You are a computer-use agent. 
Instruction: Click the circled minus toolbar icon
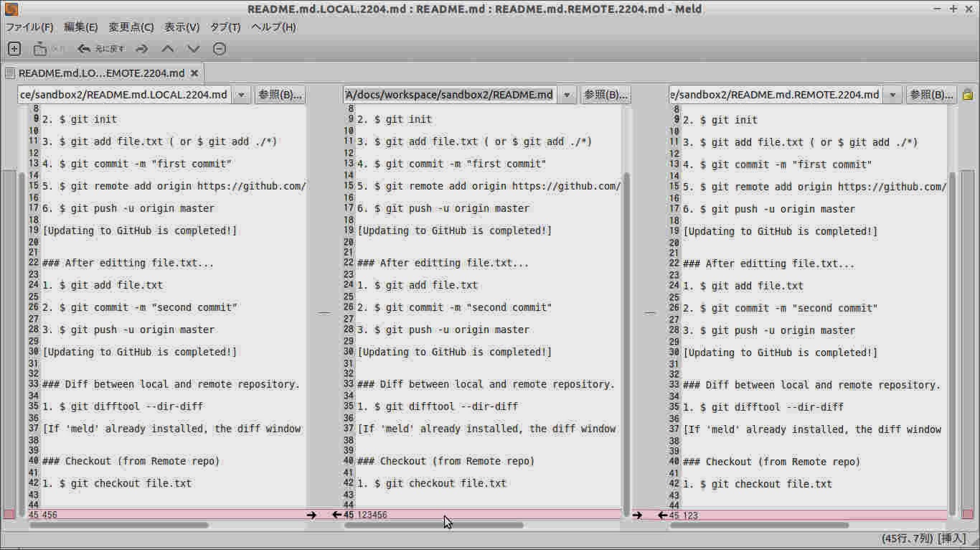click(x=219, y=48)
